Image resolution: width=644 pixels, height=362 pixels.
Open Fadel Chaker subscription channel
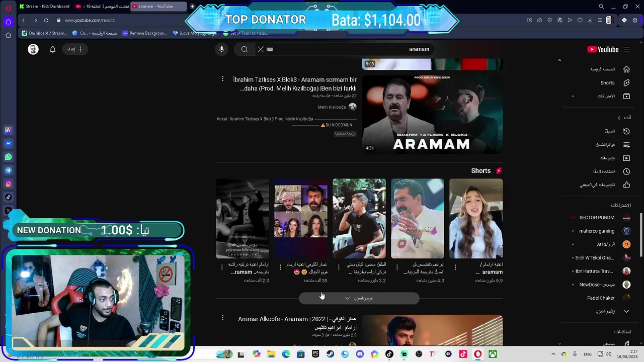tap(601, 298)
